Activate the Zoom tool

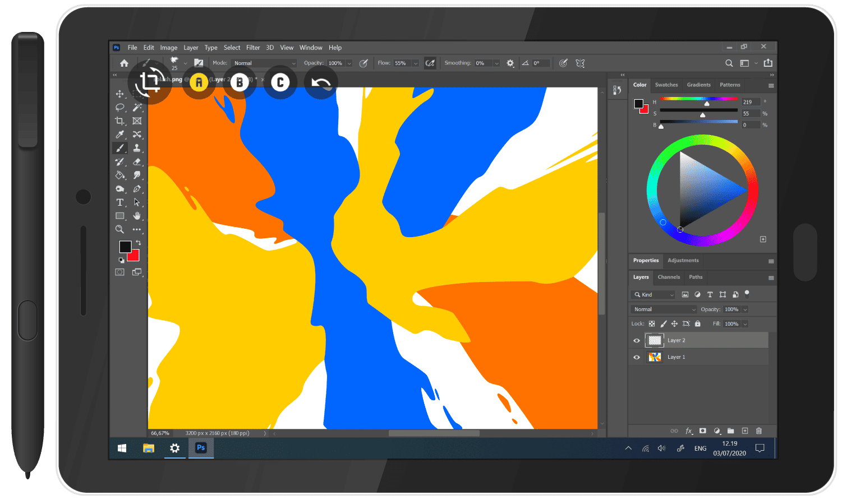(x=119, y=229)
